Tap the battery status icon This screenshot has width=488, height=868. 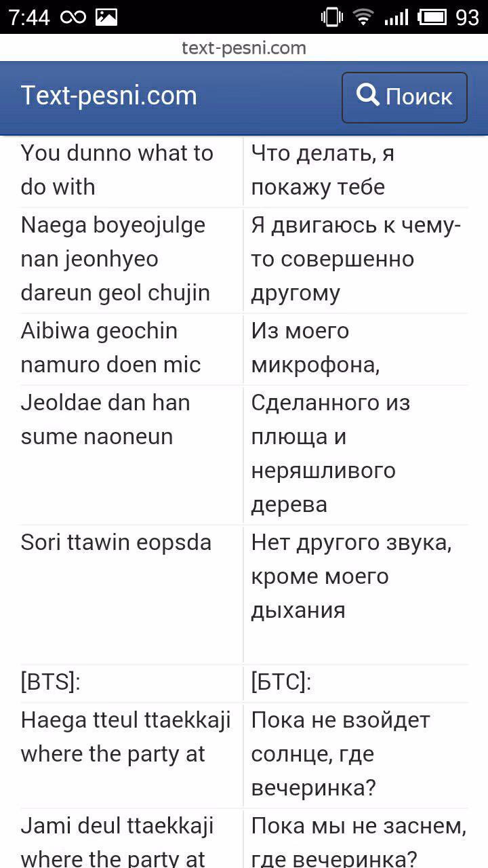(x=432, y=17)
